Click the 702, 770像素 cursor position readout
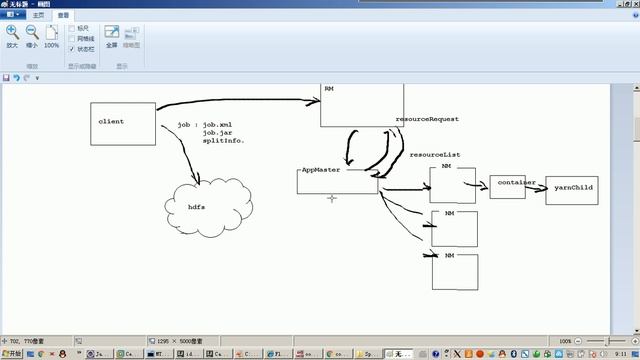 pos(27,341)
